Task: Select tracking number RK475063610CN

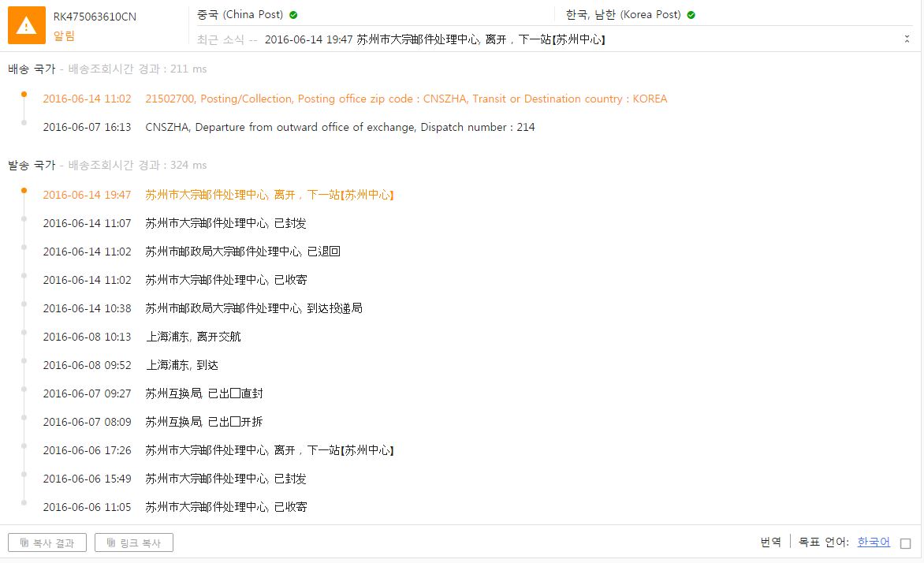Action: (x=95, y=17)
